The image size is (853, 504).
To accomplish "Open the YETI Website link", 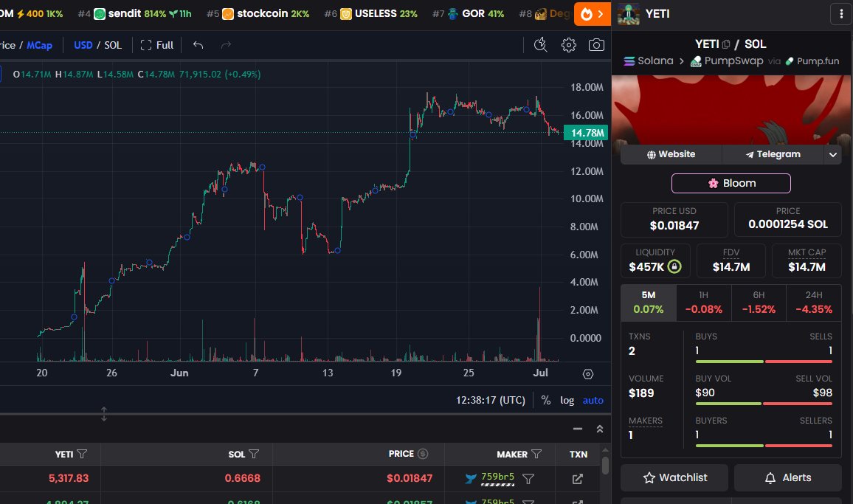I will pos(671,154).
